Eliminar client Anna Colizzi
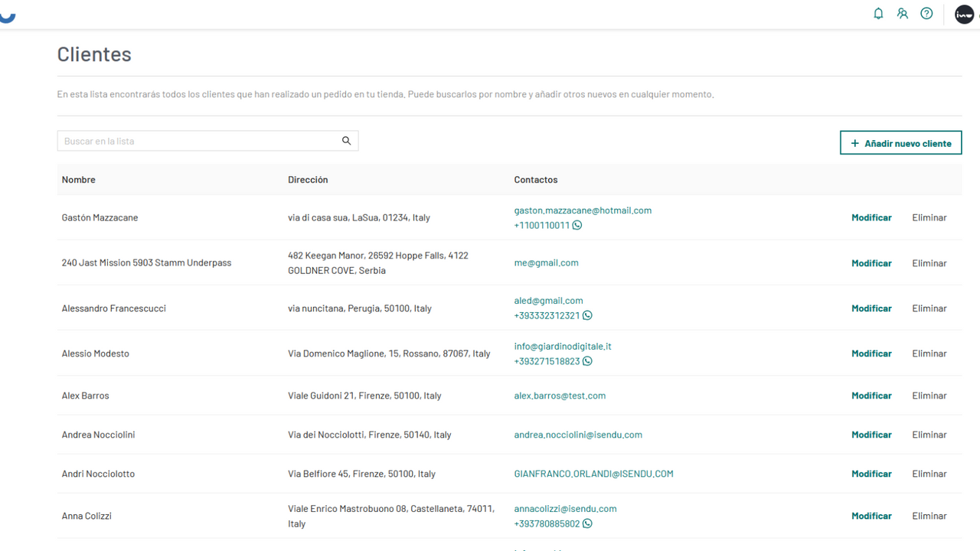Viewport: 980px width, 551px height. [929, 516]
